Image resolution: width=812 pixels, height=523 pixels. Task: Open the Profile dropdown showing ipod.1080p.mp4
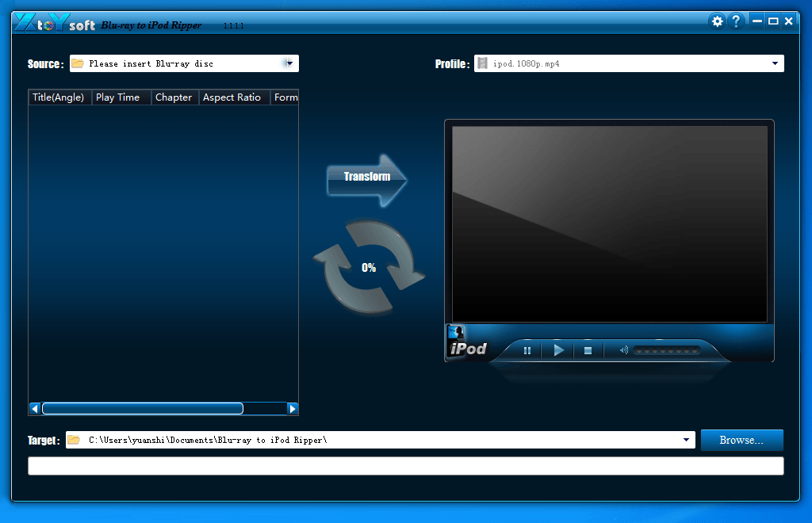point(774,63)
